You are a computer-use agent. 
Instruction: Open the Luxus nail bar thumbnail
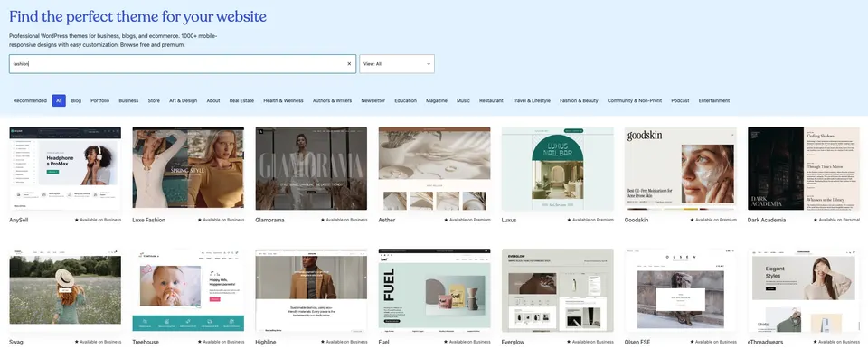pos(558,168)
